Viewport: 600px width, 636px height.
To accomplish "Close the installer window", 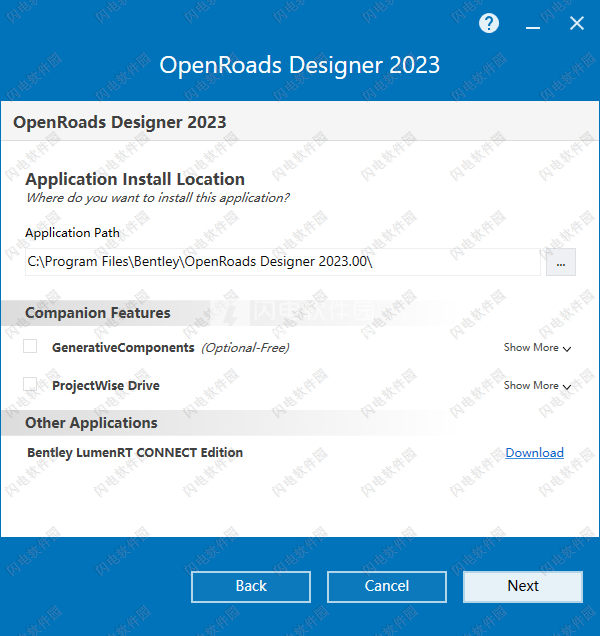I will (x=576, y=24).
